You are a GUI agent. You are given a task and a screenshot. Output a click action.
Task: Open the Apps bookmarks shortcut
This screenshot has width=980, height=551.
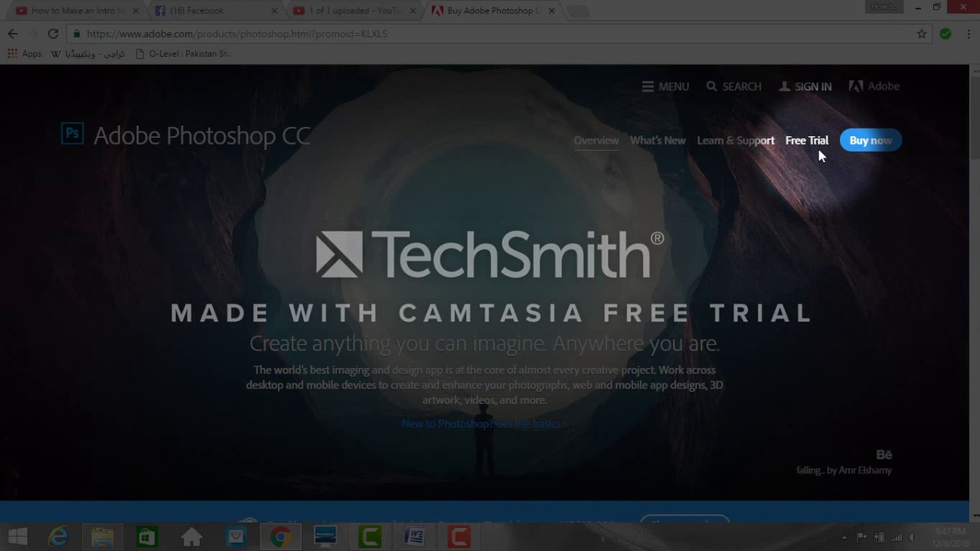[x=24, y=54]
